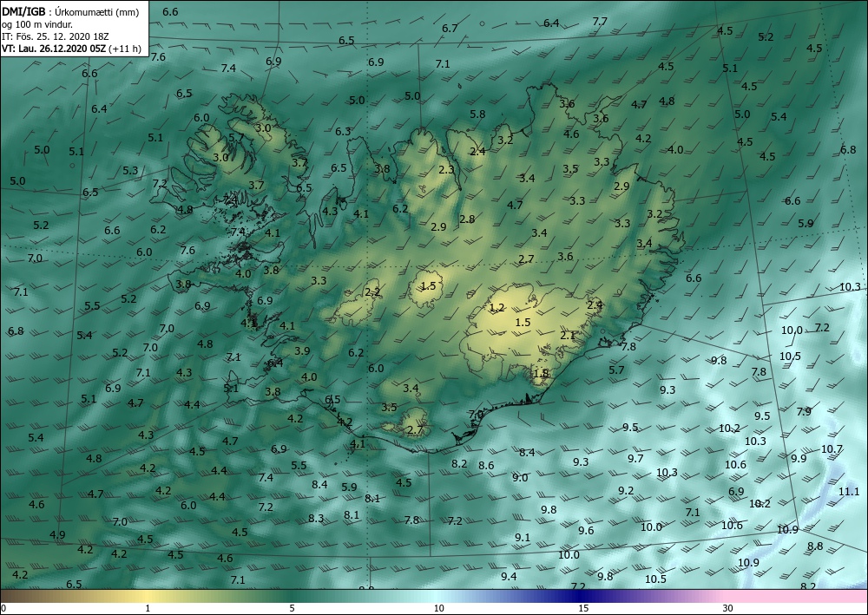Click the '4.9' value on the map
868x615 pixels.
pyautogui.click(x=57, y=535)
